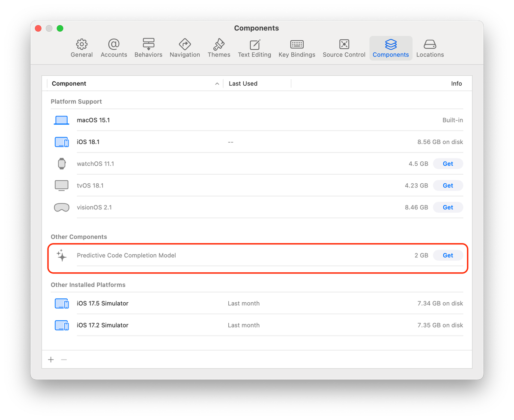Get the watchOS 11.1 component
Screen dimensions: 514x420
(x=448, y=164)
